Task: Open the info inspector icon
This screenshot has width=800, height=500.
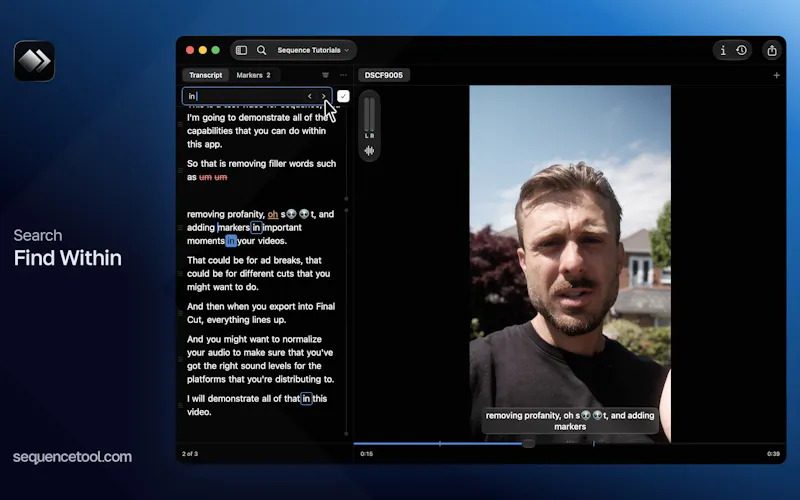Action: (x=723, y=50)
